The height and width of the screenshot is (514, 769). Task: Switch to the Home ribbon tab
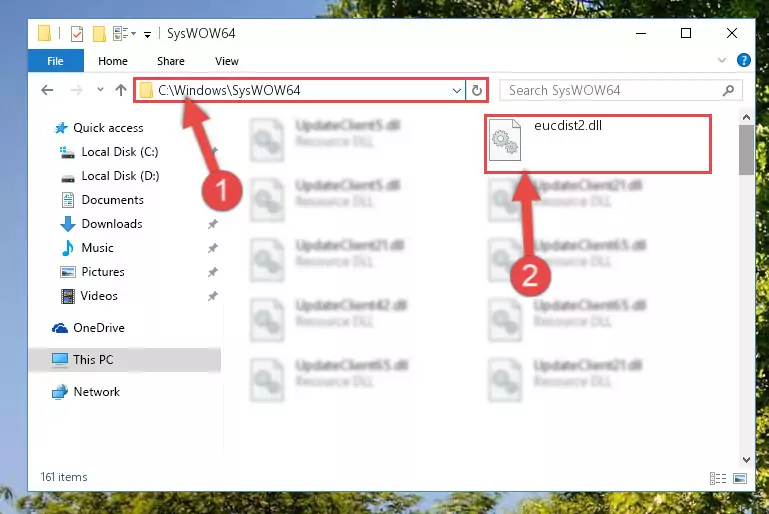113,61
